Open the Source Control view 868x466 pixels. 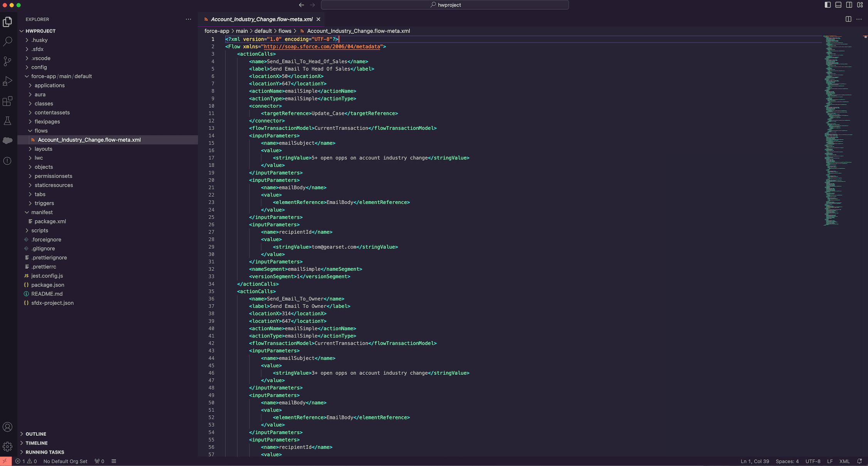[x=7, y=61]
